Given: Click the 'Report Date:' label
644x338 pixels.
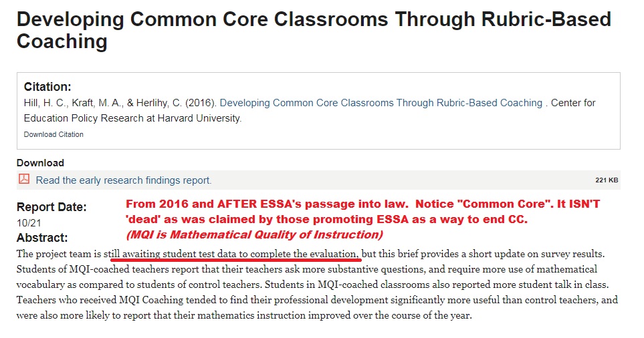Looking at the screenshot, I should [x=51, y=207].
